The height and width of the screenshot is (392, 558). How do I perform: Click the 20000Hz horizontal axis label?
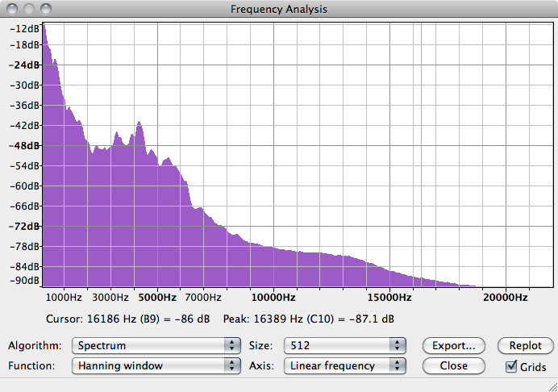click(x=505, y=298)
